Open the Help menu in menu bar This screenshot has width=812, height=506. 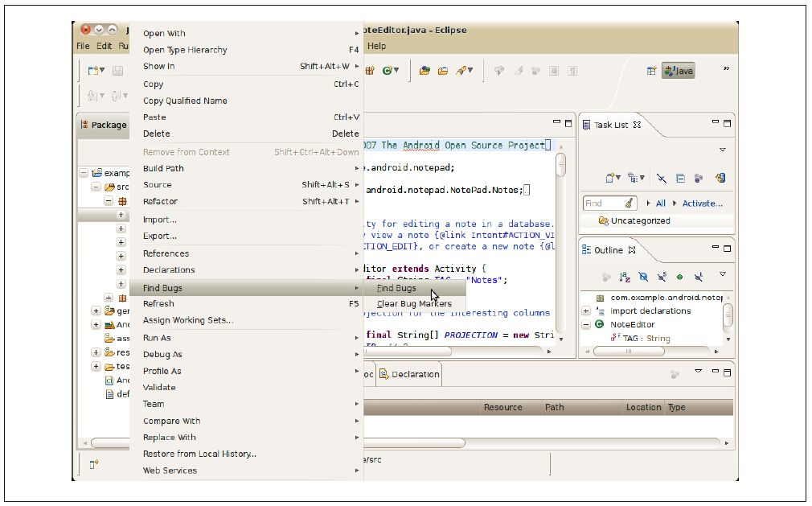(376, 46)
